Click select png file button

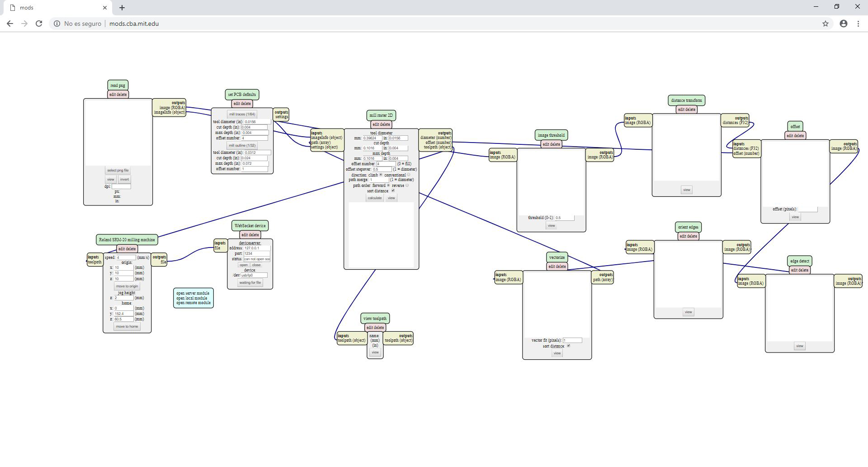point(118,171)
